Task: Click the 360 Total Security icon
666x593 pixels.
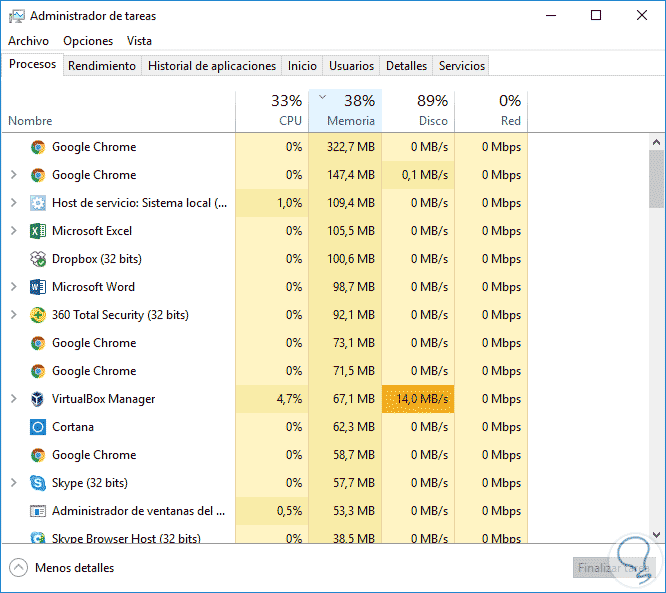Action: click(38, 315)
